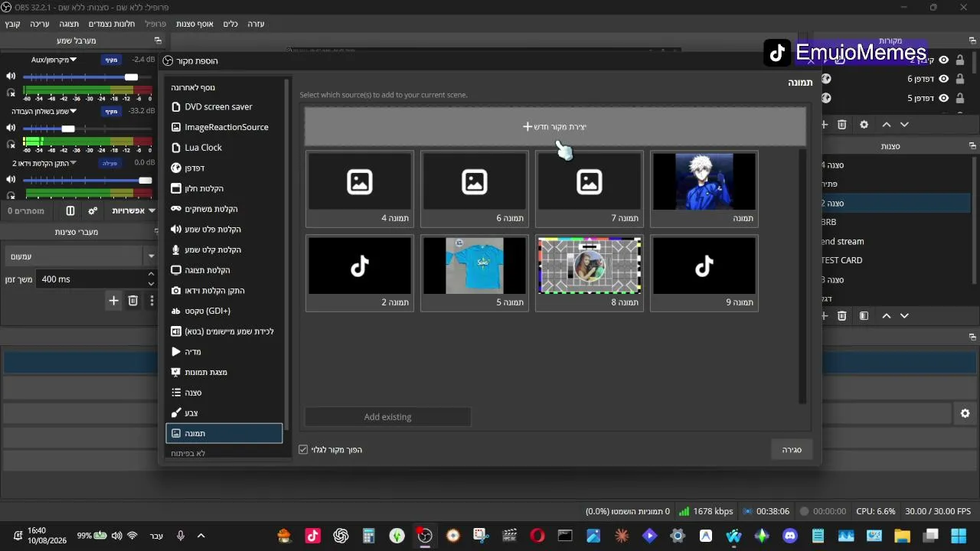Open the אוסף סצנות scene collection menu
Viewport: 980px width, 551px height.
pyautogui.click(x=195, y=24)
